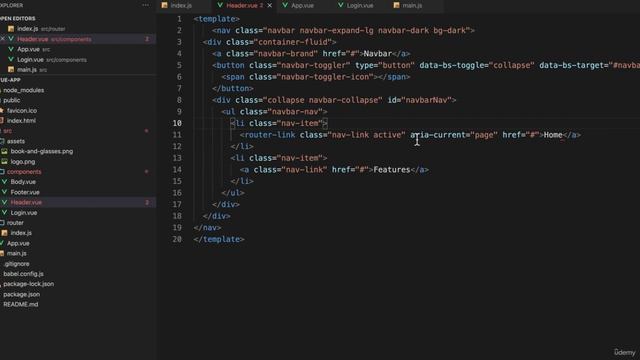Click the Vue icon beside Footer.vue
The width and height of the screenshot is (640, 360).
pos(4,192)
